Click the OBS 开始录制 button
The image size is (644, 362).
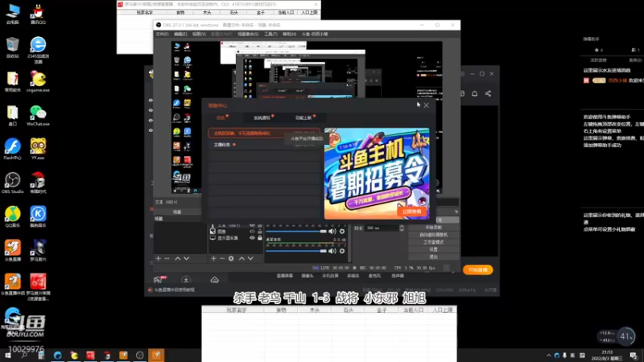tap(434, 227)
